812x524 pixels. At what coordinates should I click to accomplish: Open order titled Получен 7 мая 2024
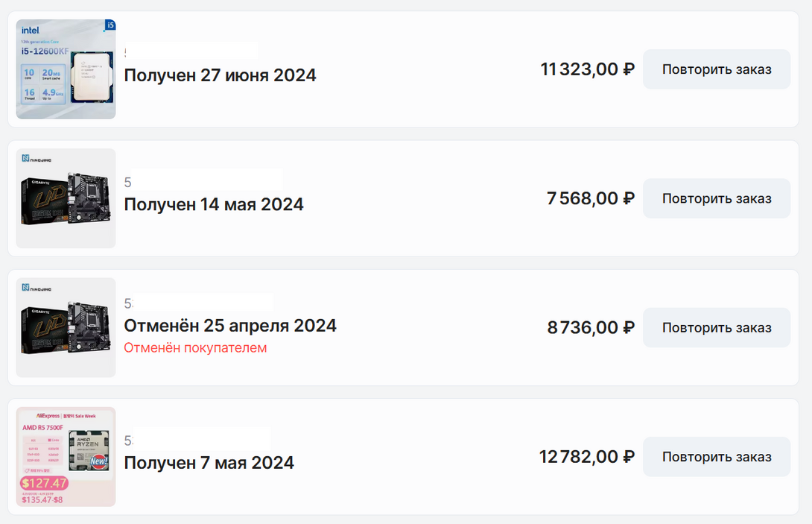click(209, 463)
